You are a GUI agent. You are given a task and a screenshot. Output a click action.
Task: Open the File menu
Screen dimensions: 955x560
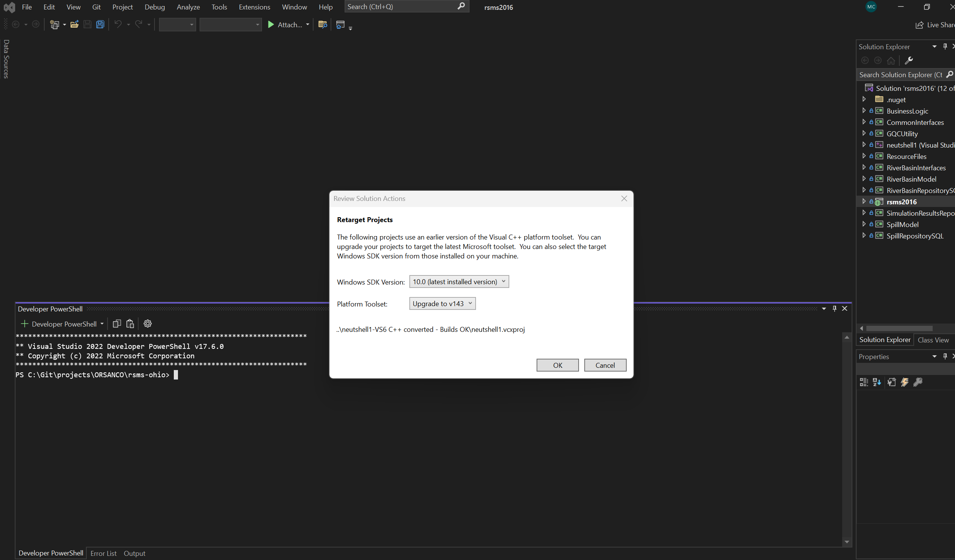point(27,7)
